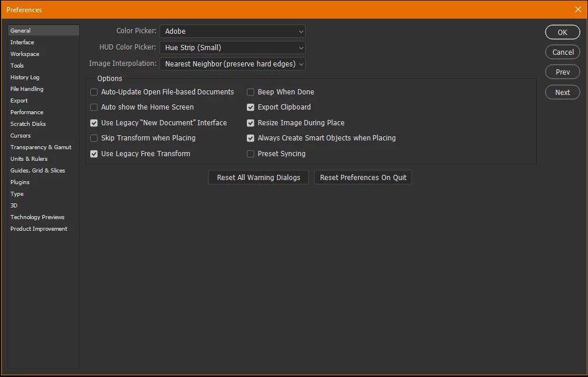Close the Preferences window

tap(578, 9)
